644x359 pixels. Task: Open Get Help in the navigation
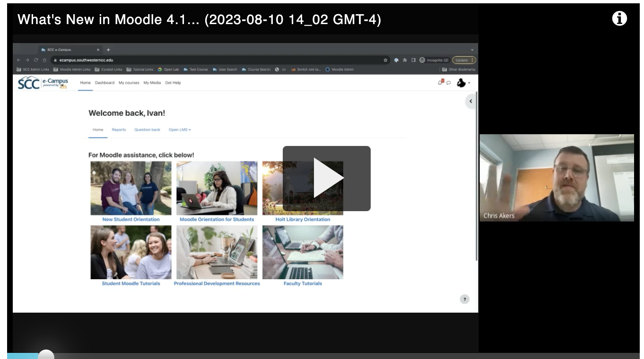pos(173,83)
